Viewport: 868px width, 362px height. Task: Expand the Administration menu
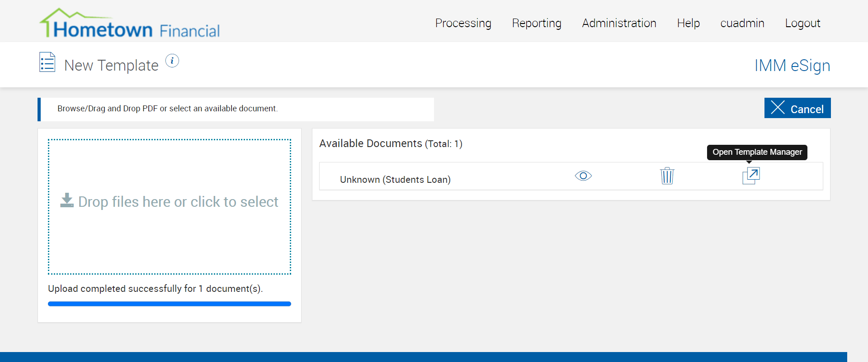coord(619,23)
